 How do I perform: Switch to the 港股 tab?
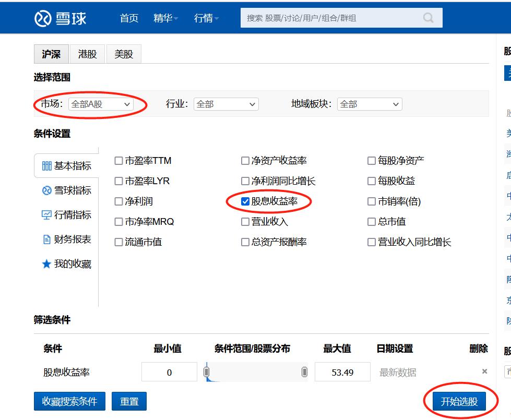(x=87, y=54)
